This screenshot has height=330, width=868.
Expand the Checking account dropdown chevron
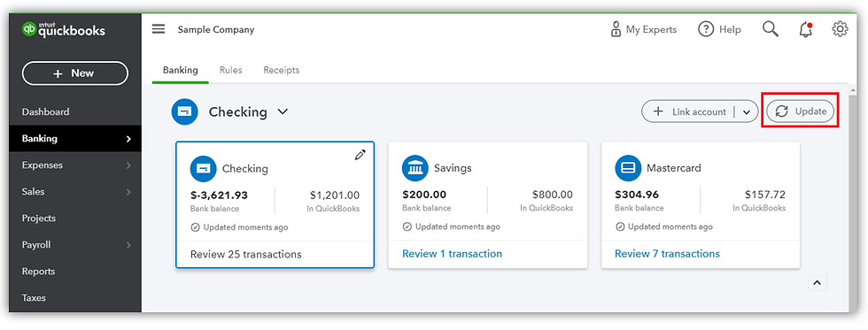pyautogui.click(x=283, y=111)
